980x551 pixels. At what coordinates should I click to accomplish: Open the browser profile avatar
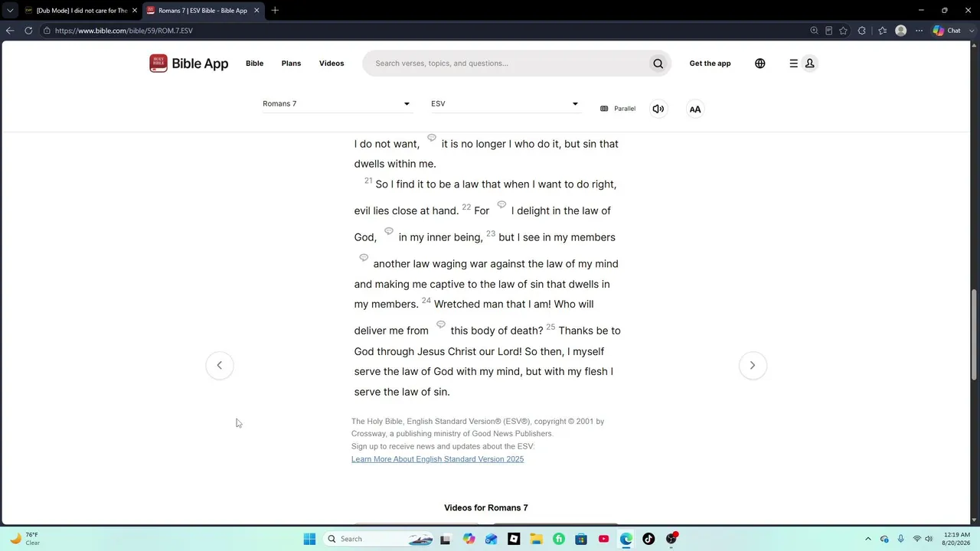coord(901,31)
